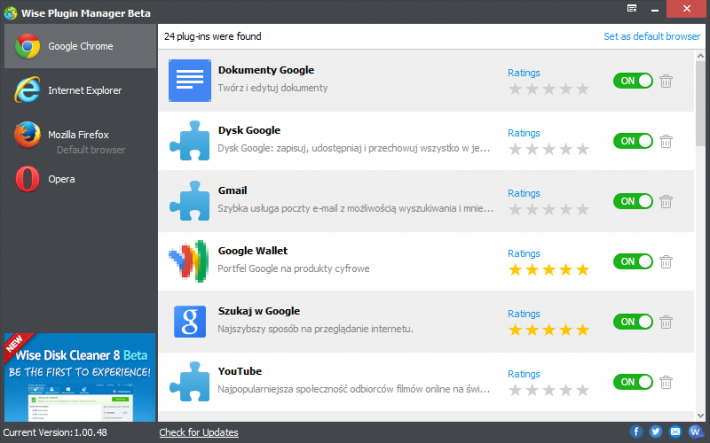Click the email envelope icon in footer

click(675, 432)
